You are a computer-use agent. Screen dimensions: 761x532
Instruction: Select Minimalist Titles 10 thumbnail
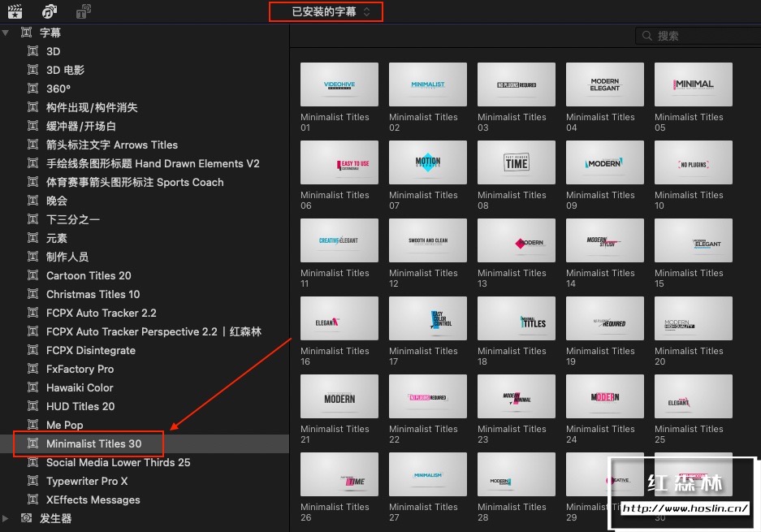click(x=693, y=162)
